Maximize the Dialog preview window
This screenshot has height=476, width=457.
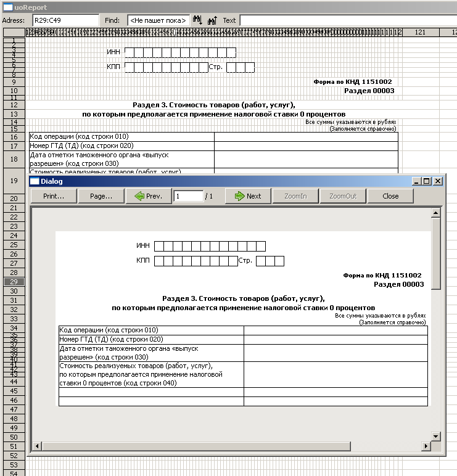click(427, 181)
